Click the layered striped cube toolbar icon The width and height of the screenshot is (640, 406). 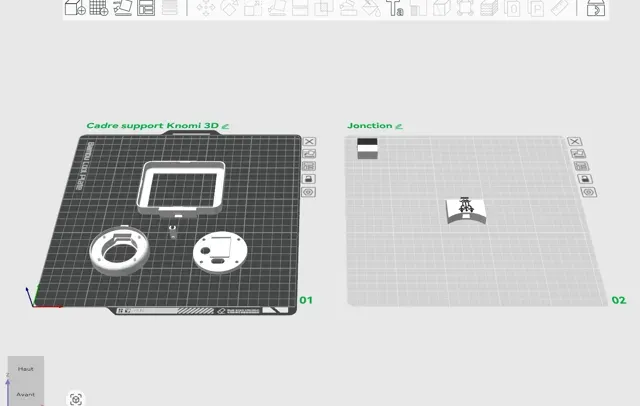(489, 7)
